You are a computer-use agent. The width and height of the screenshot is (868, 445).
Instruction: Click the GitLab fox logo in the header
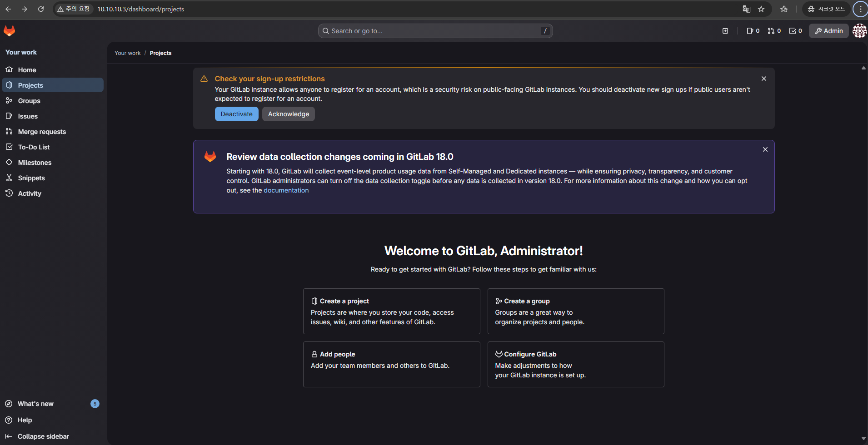10,30
